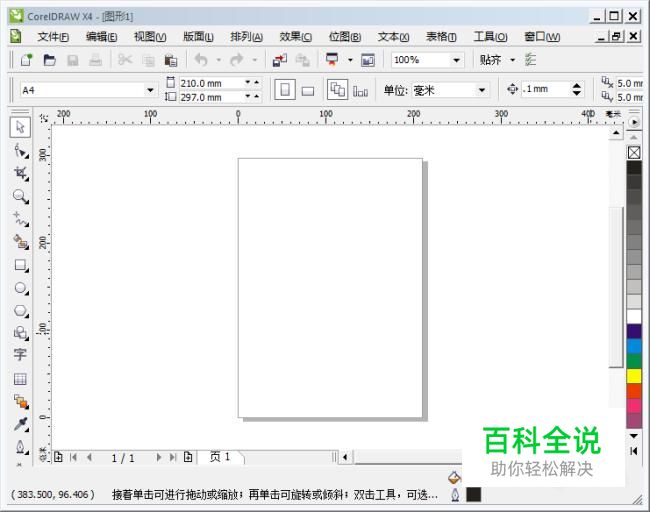Select the Ellipse tool
This screenshot has height=512, width=650.
[x=20, y=288]
